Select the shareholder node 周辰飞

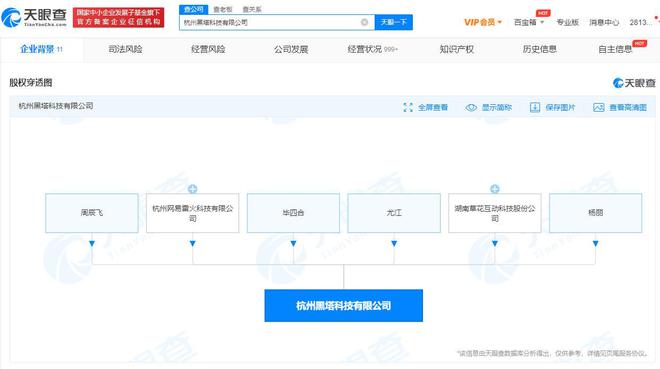tap(92, 213)
